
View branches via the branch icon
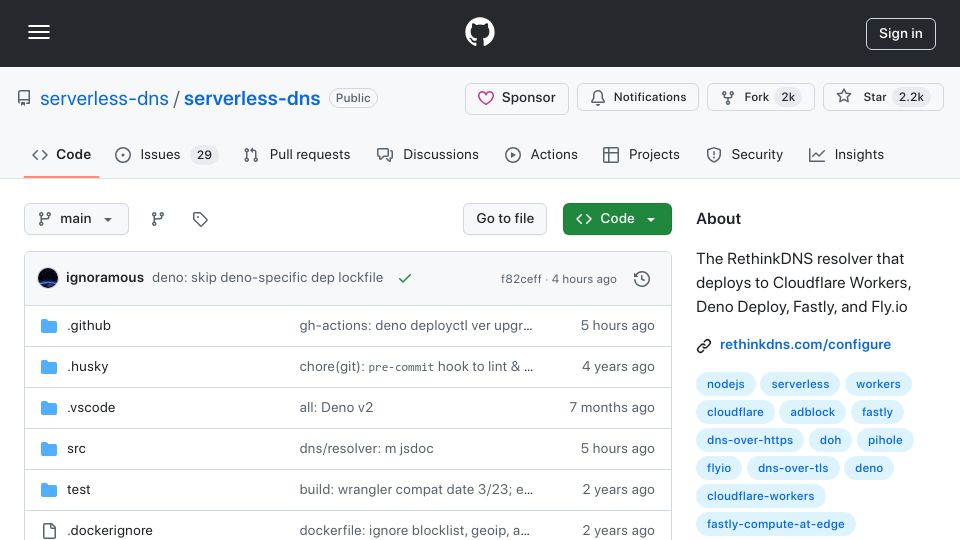pos(158,219)
